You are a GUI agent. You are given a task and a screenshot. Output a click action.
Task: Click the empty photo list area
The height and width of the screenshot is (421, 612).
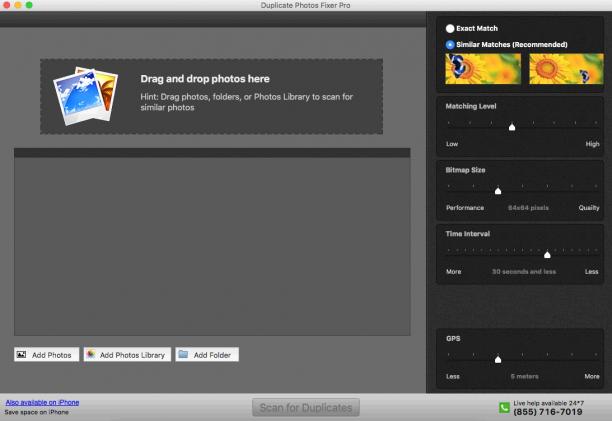pos(212,246)
